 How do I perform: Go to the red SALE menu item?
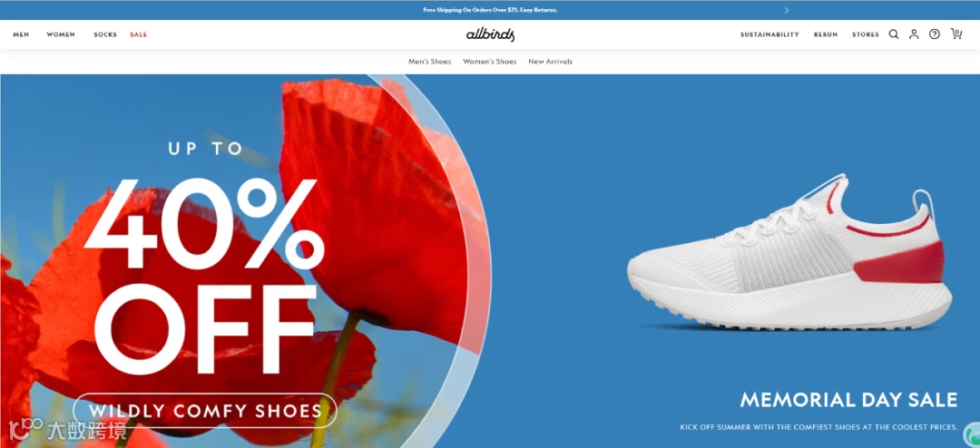[139, 35]
